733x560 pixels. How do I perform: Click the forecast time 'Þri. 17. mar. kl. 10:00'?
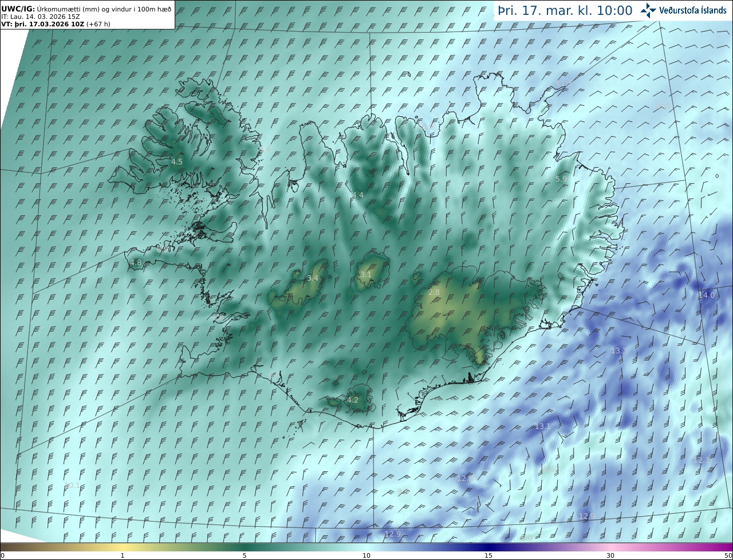tap(565, 11)
